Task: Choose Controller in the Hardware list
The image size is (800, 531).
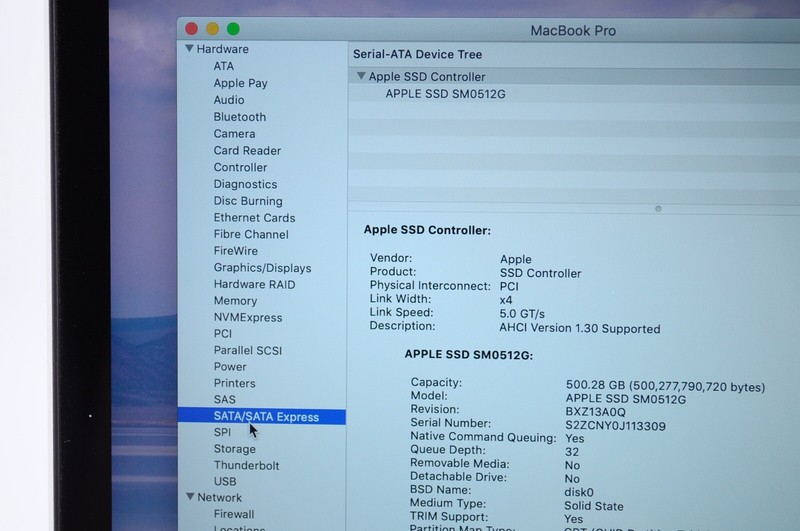Action: (240, 167)
